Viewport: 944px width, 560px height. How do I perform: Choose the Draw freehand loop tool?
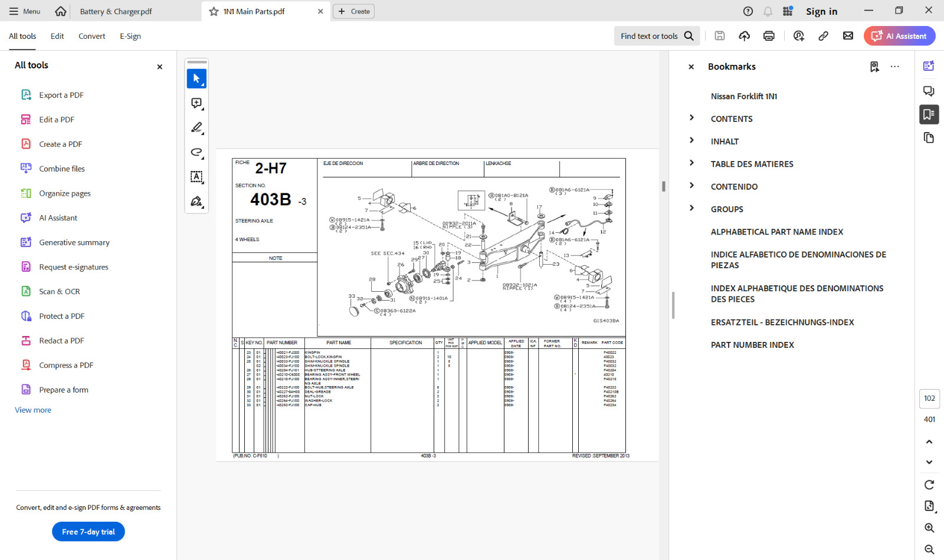[x=196, y=152]
